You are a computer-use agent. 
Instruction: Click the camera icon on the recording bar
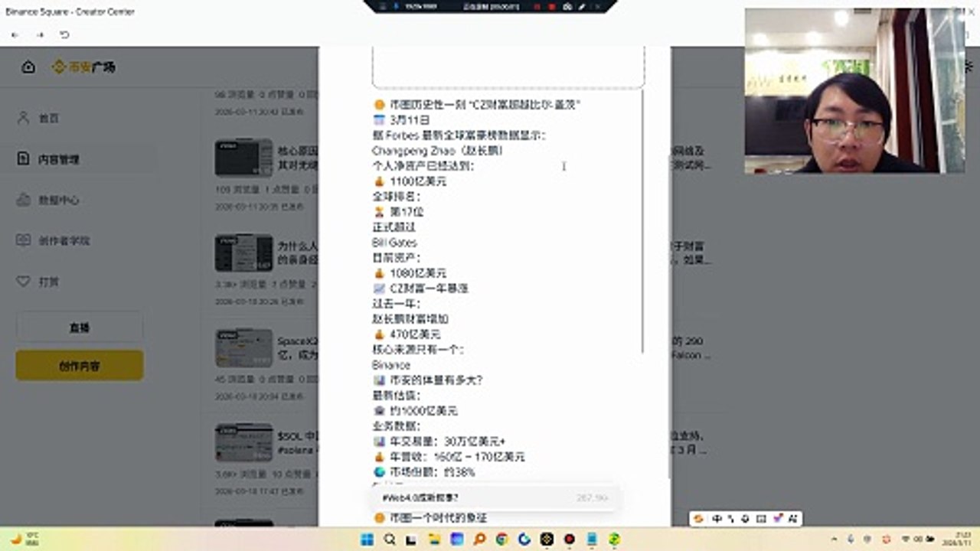pos(567,6)
